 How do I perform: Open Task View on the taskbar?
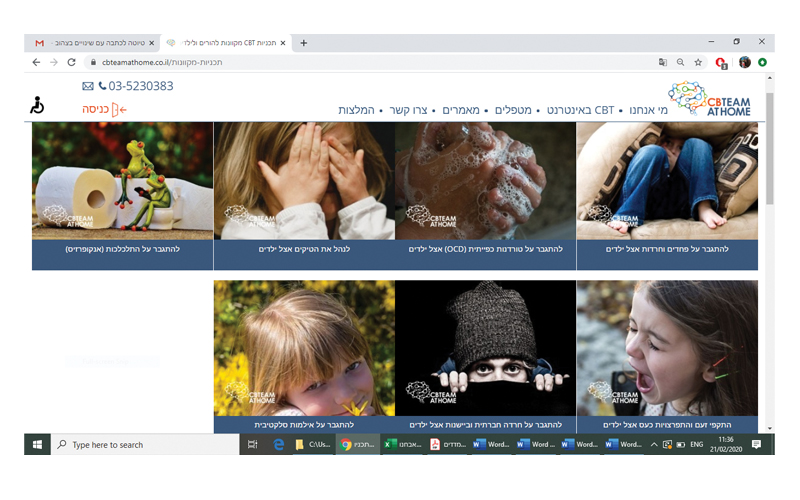[252, 444]
